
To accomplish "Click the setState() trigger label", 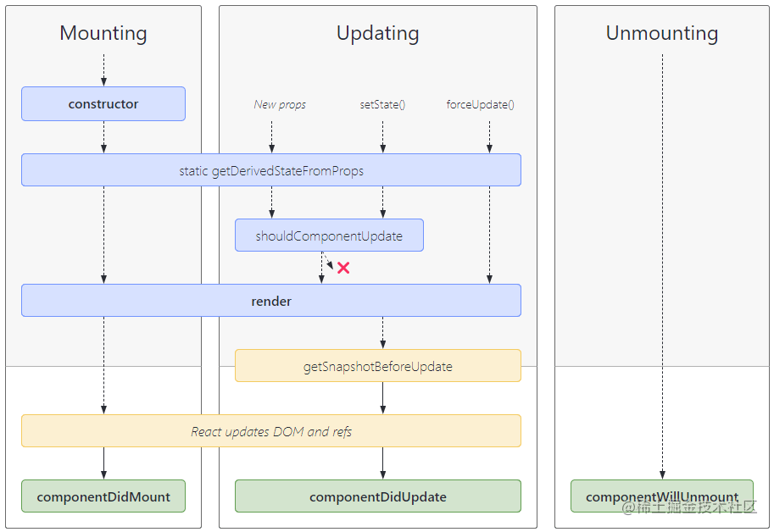I will 382,105.
